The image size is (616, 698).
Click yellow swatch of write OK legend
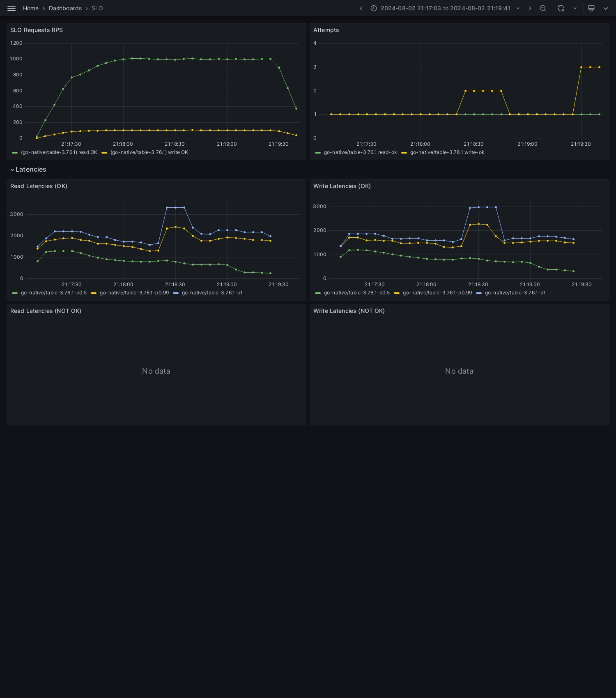point(104,153)
